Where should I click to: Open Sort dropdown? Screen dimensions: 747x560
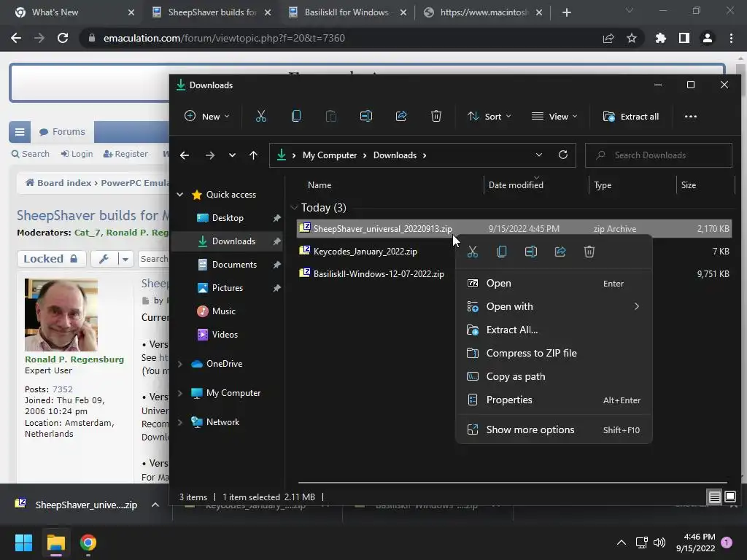pyautogui.click(x=489, y=116)
